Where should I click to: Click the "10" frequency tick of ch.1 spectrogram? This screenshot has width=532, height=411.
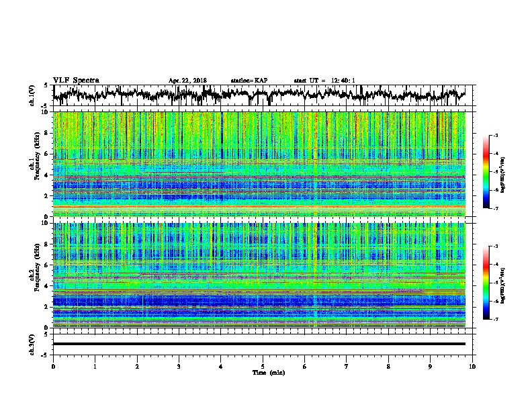pos(44,112)
